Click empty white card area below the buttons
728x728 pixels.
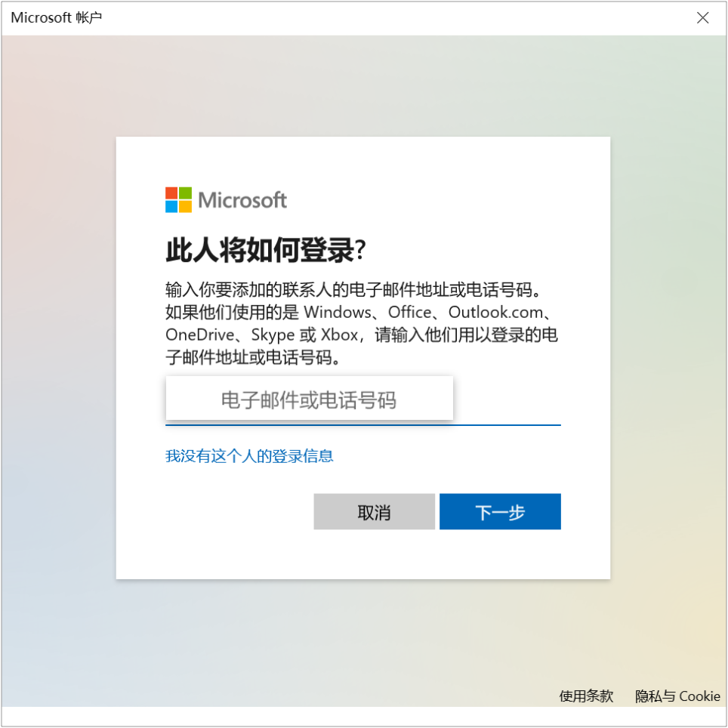point(363,554)
